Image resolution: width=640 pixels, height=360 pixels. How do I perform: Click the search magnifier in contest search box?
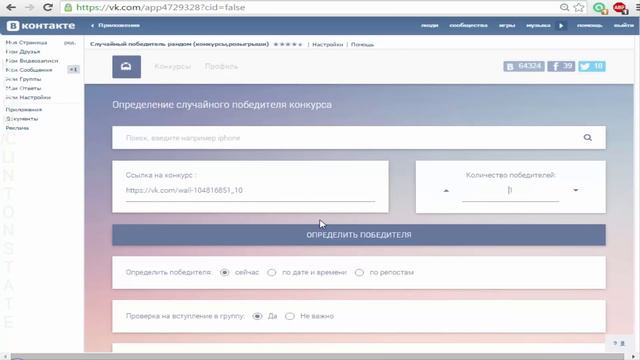click(587, 138)
